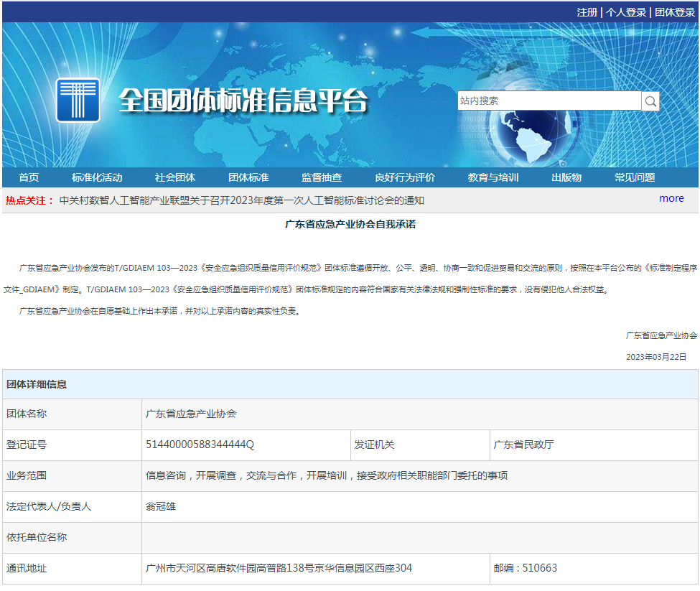Click the search magnifier icon
The width and height of the screenshot is (700, 591).
coord(650,101)
